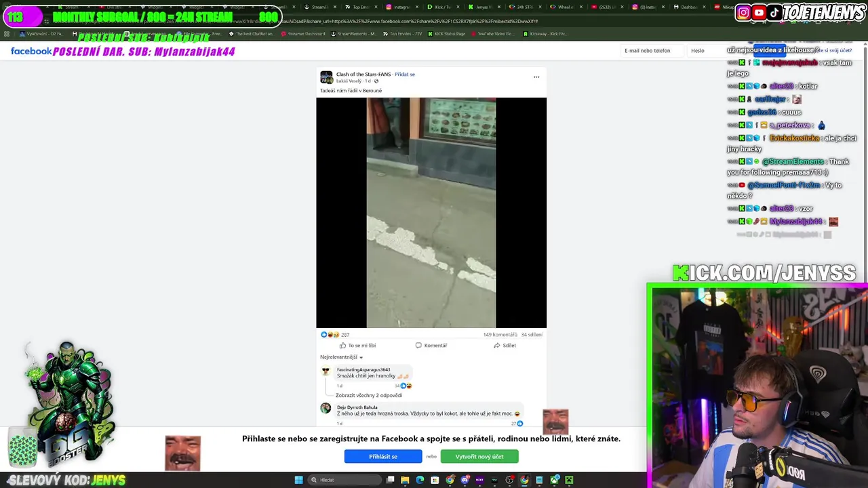
Task: Switch to the 24h STREAM browser tab
Action: pos(524,7)
